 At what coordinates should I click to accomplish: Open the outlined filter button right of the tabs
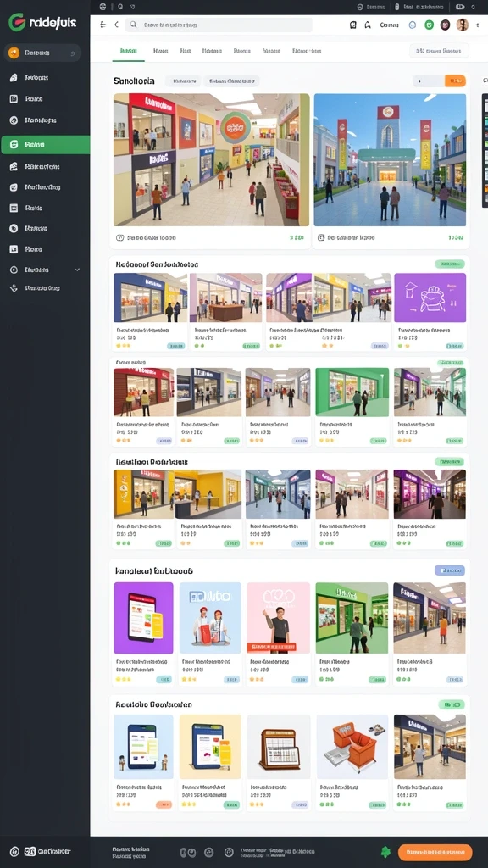439,51
